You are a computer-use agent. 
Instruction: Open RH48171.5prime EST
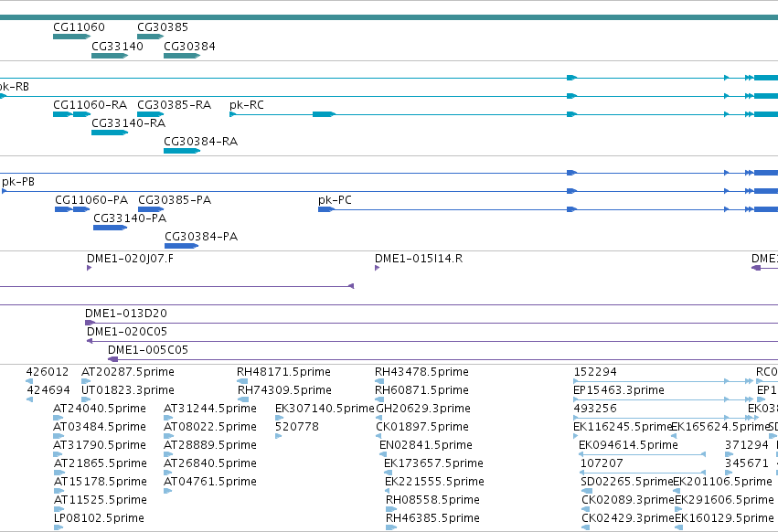242,381
